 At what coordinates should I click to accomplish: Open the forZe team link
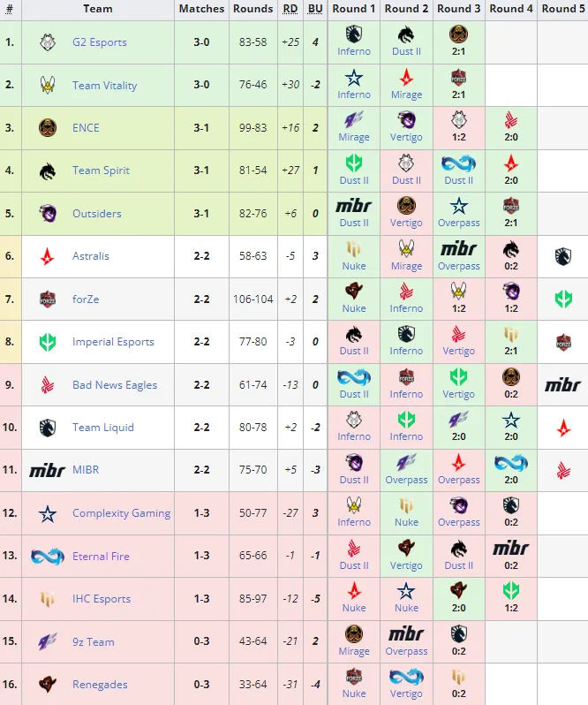86,299
